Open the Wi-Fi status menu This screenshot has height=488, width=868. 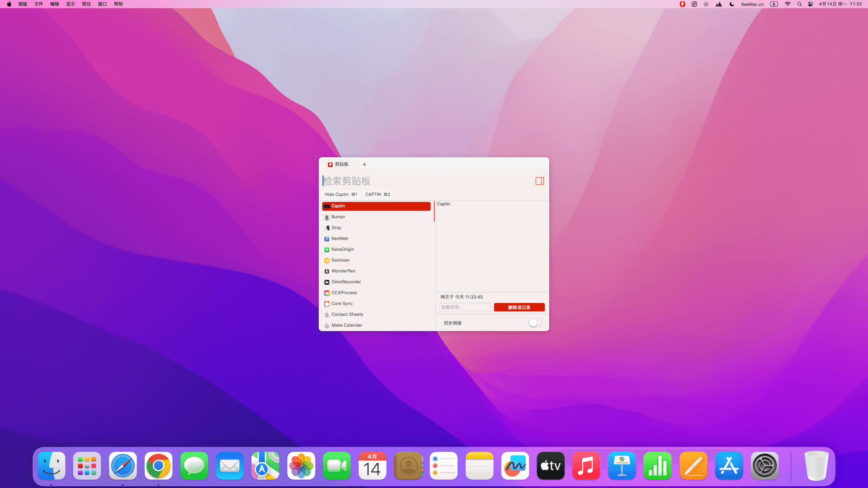click(788, 4)
